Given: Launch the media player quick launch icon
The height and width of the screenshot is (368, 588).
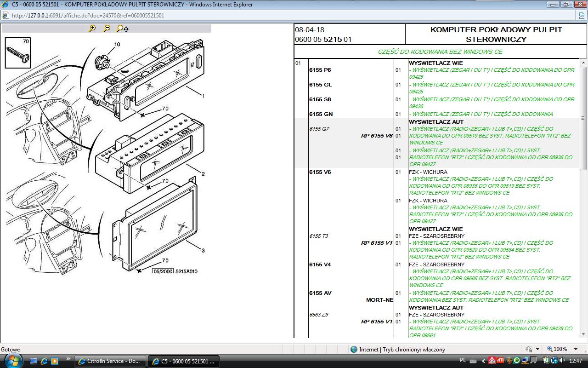Looking at the screenshot, I should tap(54, 361).
